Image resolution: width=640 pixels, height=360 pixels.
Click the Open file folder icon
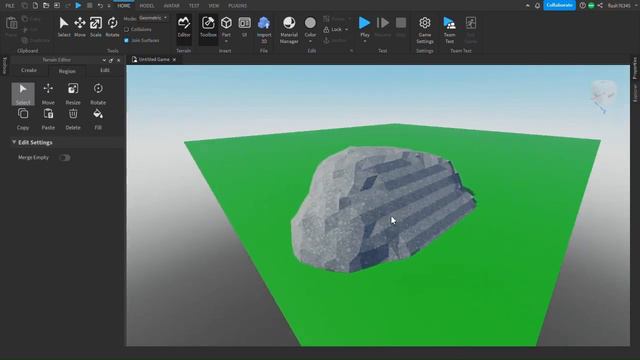(x=46, y=6)
